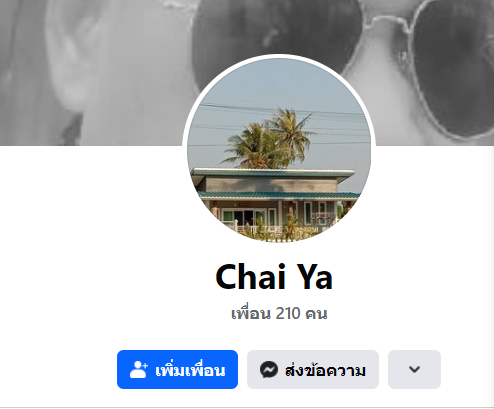The width and height of the screenshot is (494, 409).
Task: Click the word เพื่อน beside 210
Action: pos(251,313)
